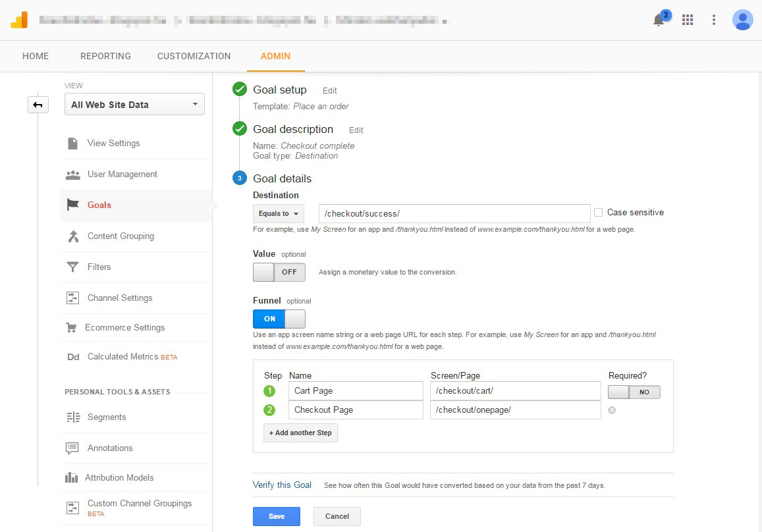This screenshot has width=762, height=532.
Task: Click the Goal details heading
Action: [x=283, y=179]
